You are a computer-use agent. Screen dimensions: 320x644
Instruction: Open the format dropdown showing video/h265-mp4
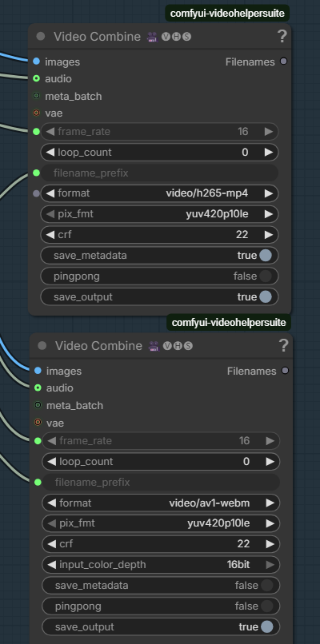[x=159, y=193]
